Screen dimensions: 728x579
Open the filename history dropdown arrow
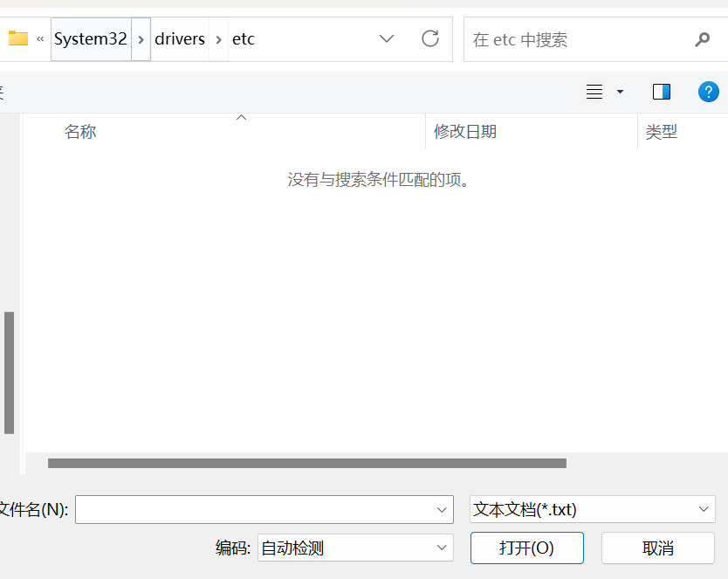[x=442, y=510]
